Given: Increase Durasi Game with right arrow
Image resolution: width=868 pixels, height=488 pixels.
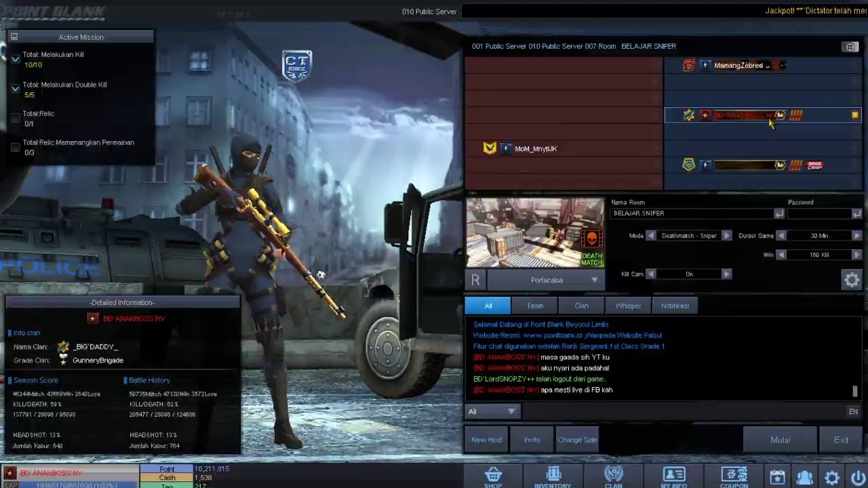Looking at the screenshot, I should click(x=856, y=236).
